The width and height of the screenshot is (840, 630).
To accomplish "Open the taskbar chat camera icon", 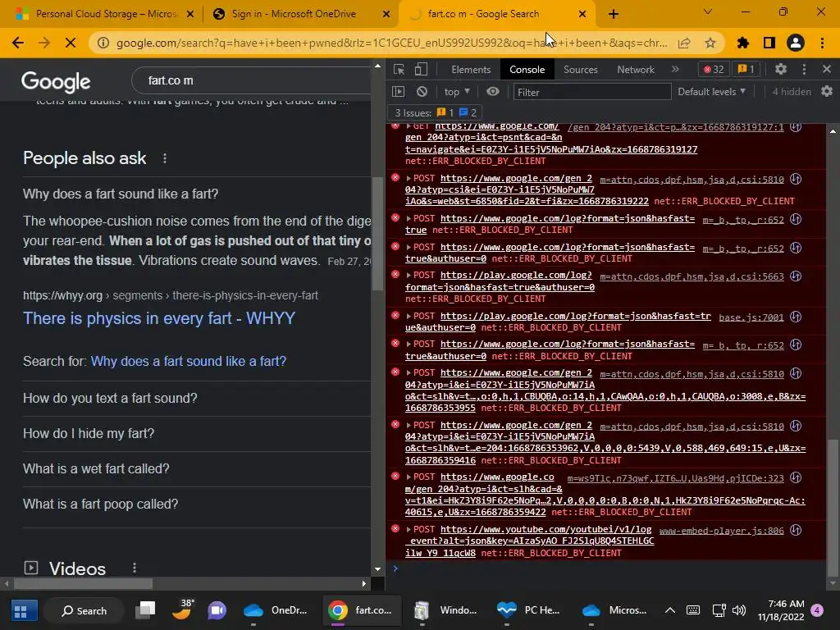I will coord(217,610).
